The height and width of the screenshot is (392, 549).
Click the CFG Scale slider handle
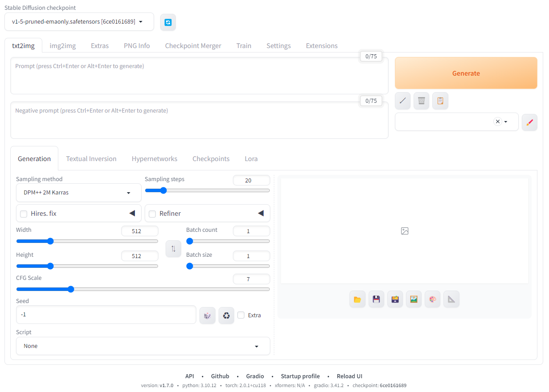[x=71, y=289]
